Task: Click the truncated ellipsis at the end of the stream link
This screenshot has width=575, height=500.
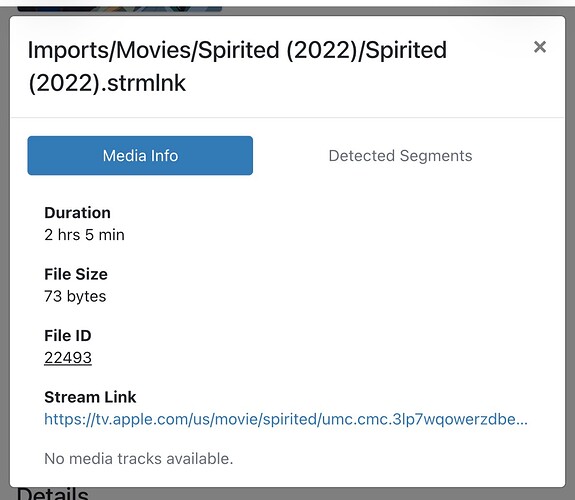Action: coord(522,420)
